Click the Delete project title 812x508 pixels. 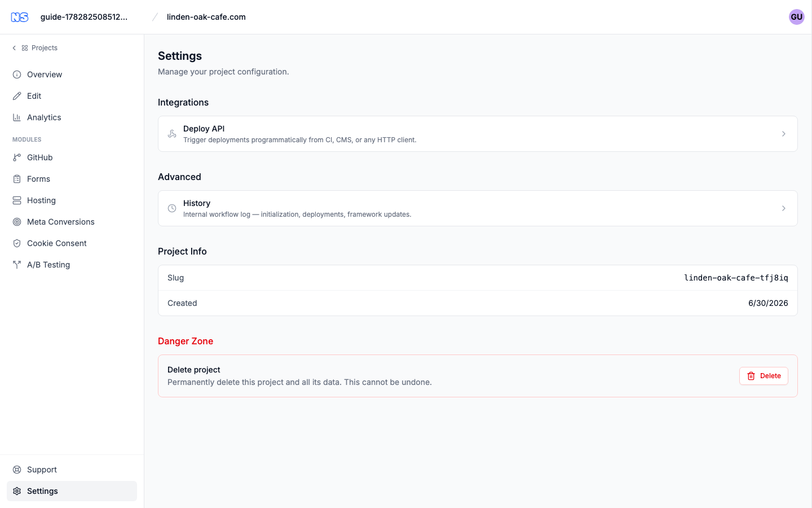pyautogui.click(x=194, y=370)
